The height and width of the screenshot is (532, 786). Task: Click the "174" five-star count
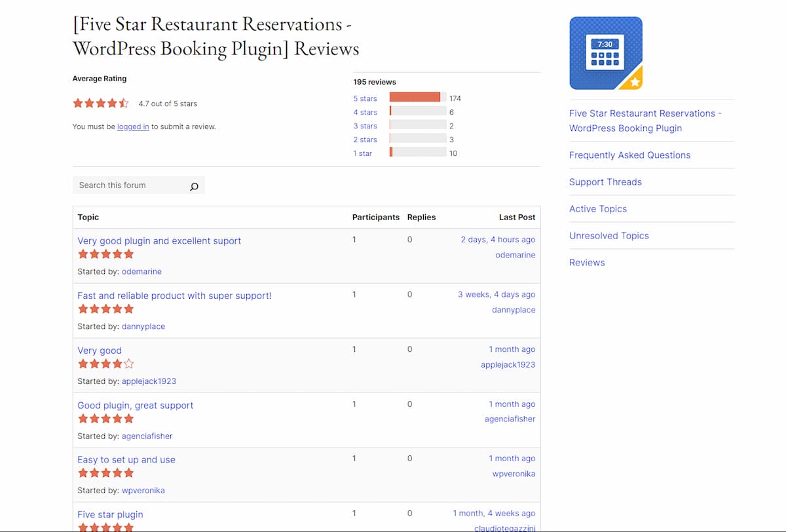pyautogui.click(x=455, y=98)
